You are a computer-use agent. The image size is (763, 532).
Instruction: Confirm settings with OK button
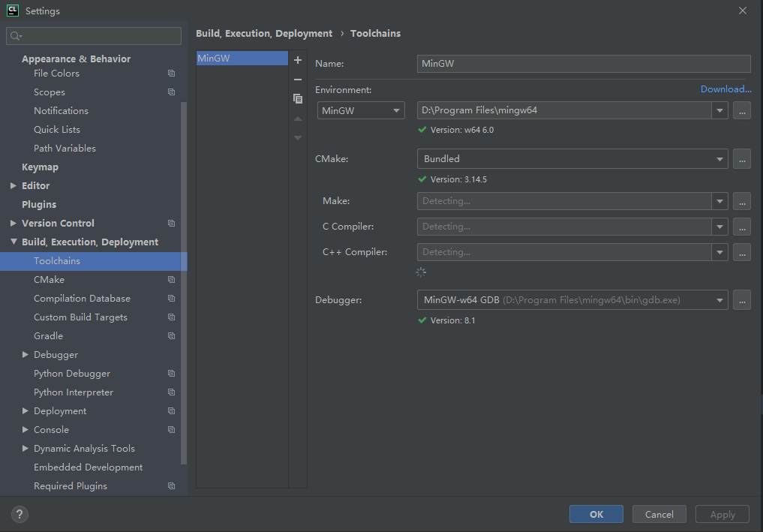(x=596, y=514)
